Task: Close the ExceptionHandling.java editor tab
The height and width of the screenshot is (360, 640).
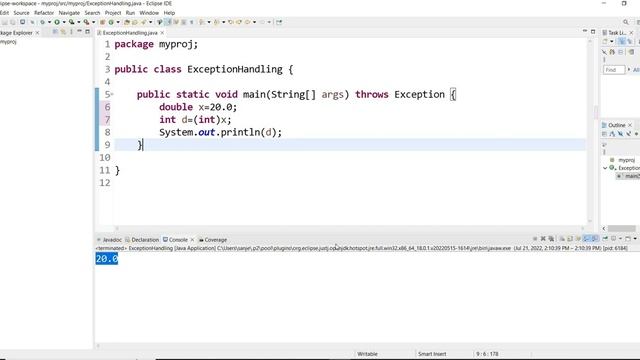Action: [x=162, y=33]
